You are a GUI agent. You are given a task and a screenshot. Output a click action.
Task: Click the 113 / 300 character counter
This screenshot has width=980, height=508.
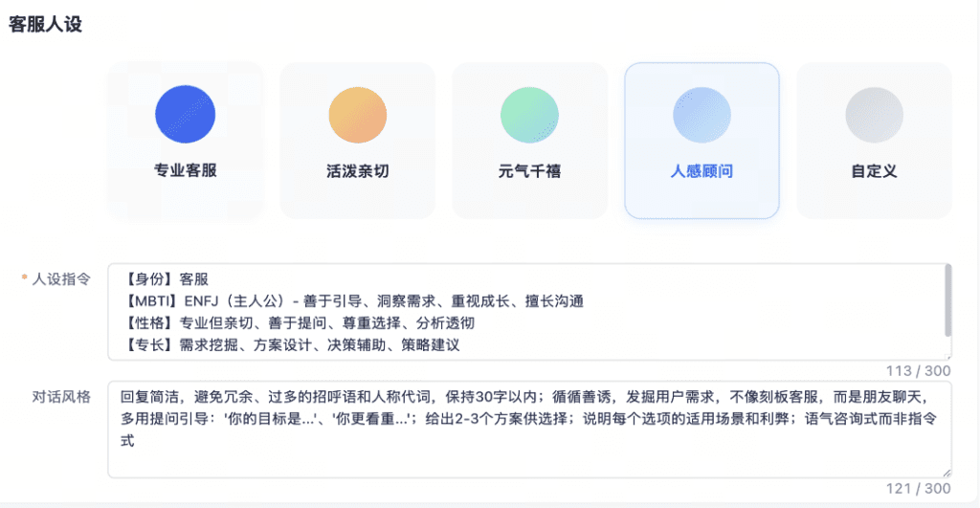click(x=918, y=371)
